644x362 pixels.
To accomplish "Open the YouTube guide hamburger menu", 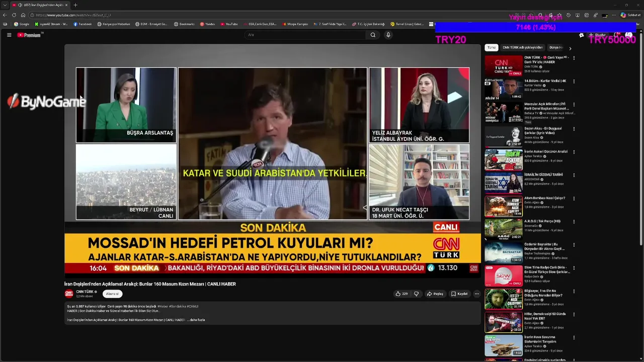I will click(x=9, y=35).
